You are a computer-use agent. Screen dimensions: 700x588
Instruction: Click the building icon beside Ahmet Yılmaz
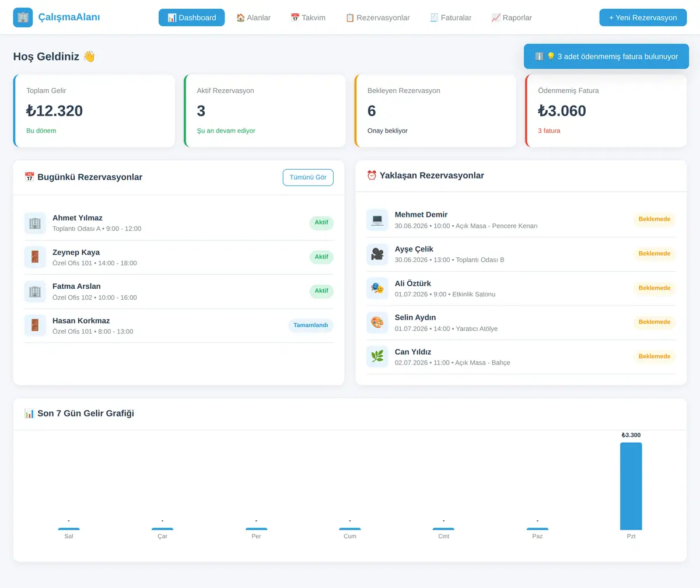[35, 223]
